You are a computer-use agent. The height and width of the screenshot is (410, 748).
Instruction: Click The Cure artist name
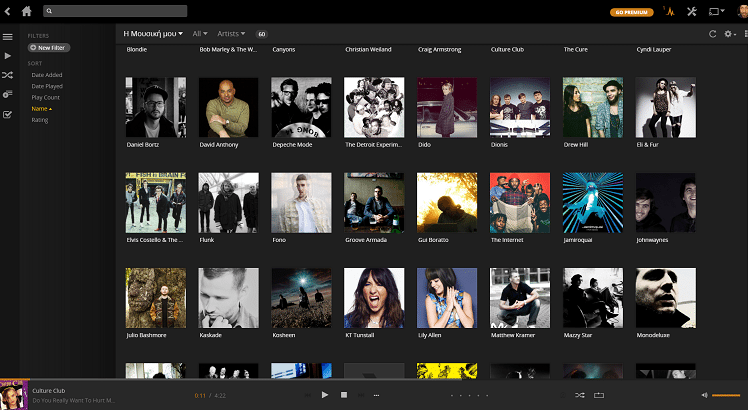click(576, 49)
